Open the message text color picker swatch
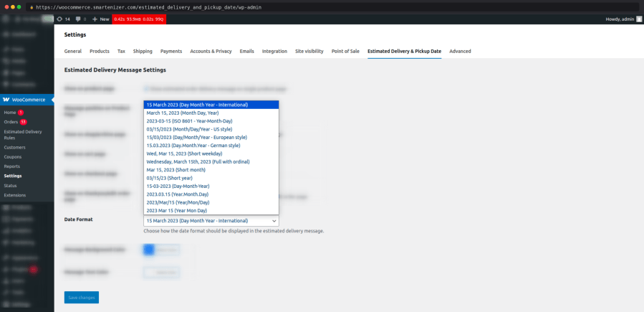644x312 pixels. click(149, 272)
